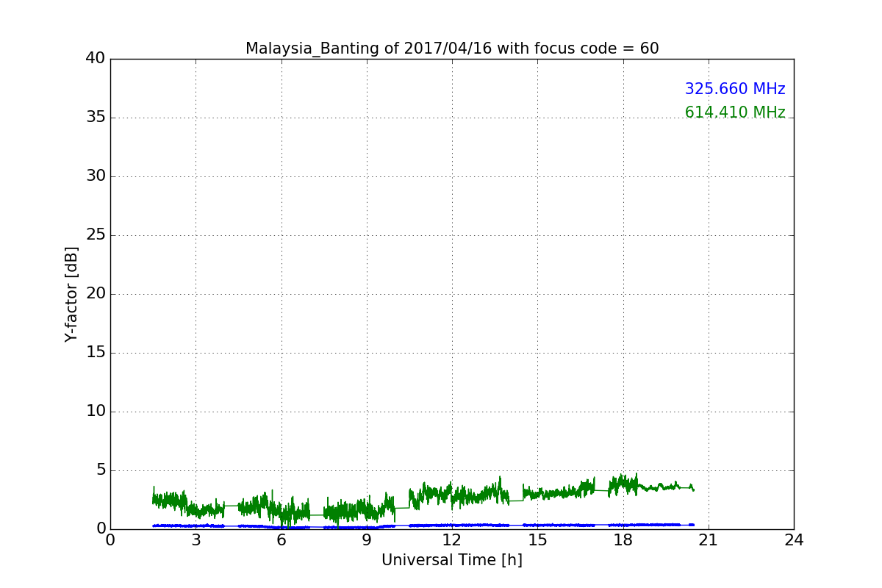The image size is (882, 588).
Task: Click the y-axis tick label '40'
Action: [x=96, y=59]
